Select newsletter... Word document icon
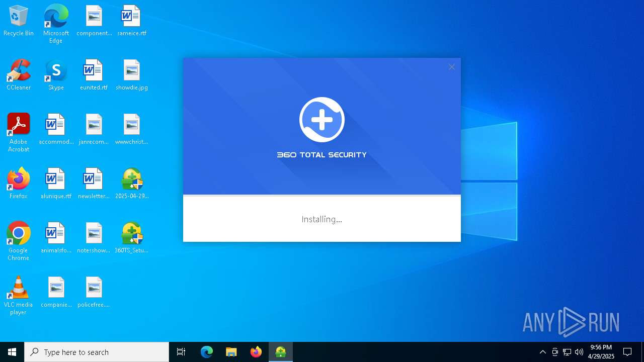Viewport: 644px width, 362px height. 94,184
